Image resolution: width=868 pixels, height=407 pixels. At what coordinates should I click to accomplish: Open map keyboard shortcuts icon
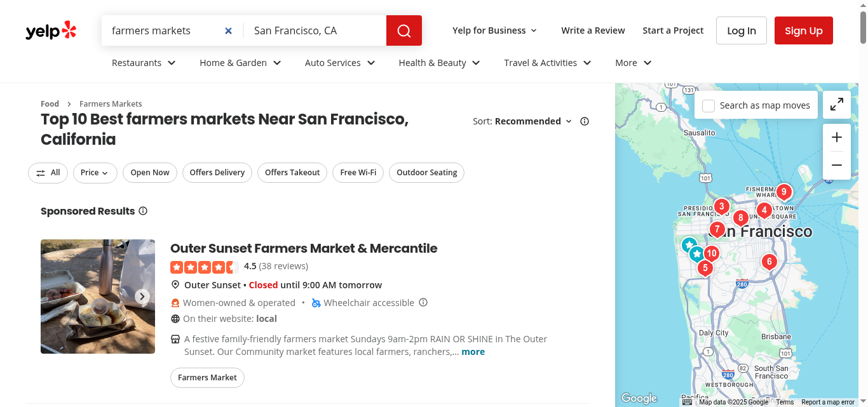click(x=687, y=402)
